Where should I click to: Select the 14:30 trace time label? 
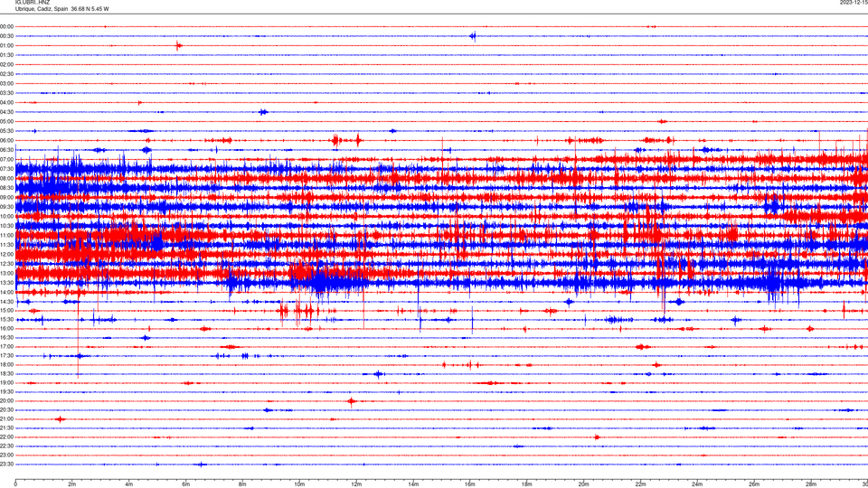tap(6, 302)
